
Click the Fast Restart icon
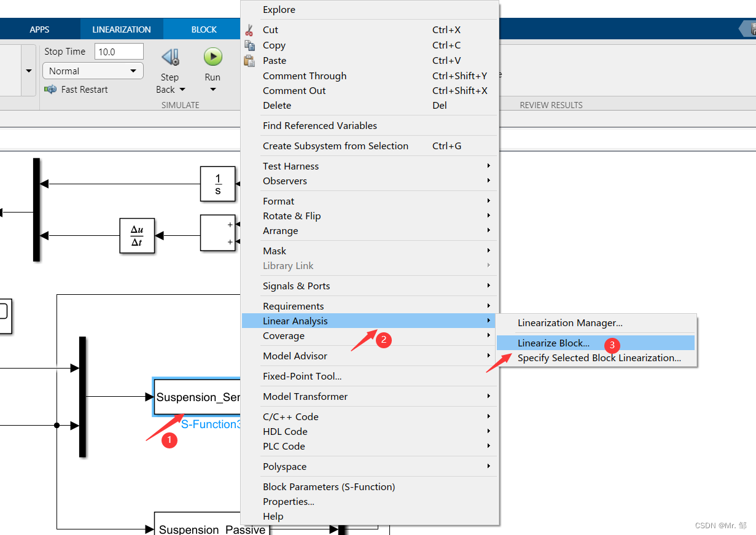[x=50, y=90]
